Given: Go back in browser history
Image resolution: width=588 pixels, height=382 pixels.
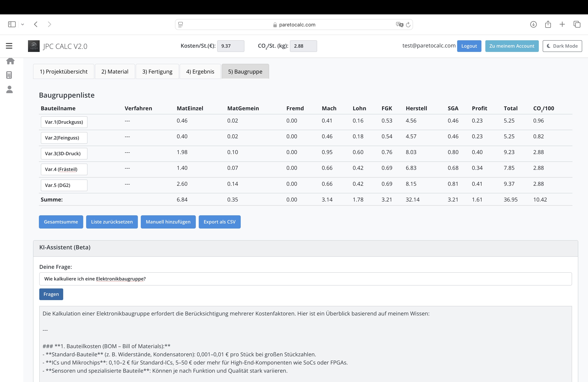Looking at the screenshot, I should tap(36, 24).
